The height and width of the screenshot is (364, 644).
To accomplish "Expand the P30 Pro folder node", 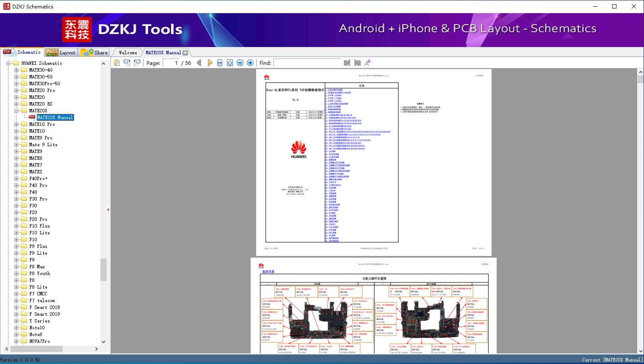I will tap(16, 199).
